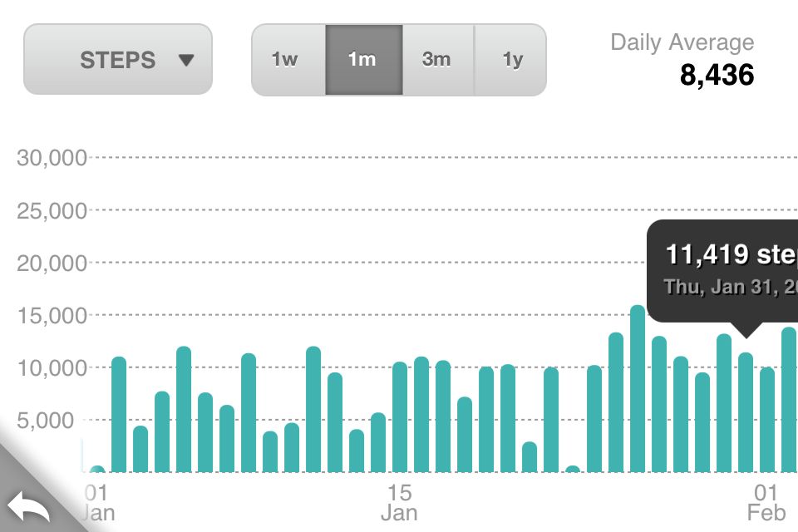Select the bar above the 15 Jan label
Viewport: 798px width, 532px height.
pos(400,417)
